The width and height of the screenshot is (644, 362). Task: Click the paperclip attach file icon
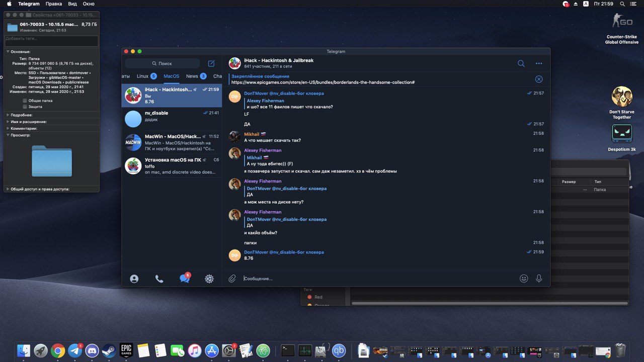pos(232,279)
